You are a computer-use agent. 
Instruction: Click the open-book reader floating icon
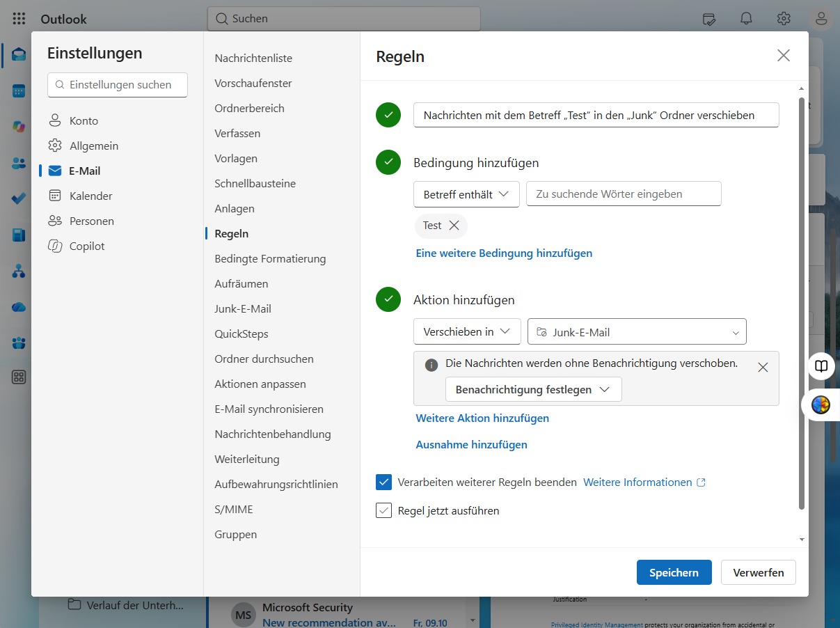point(822,366)
